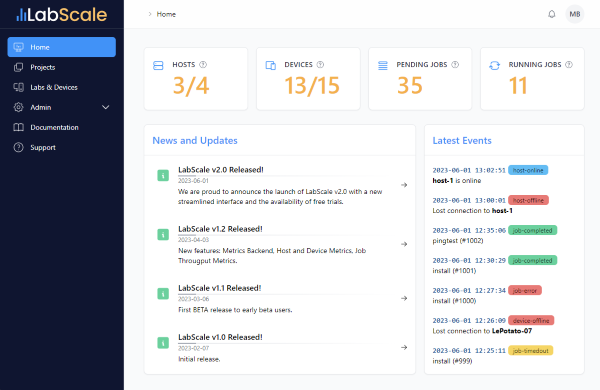
Task: Click info icon beside LabScale v1.1 Released
Action: (x=163, y=294)
